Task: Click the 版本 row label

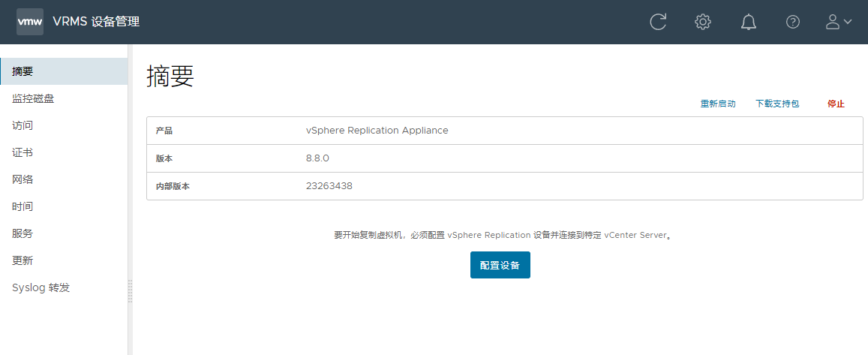Action: (x=164, y=158)
